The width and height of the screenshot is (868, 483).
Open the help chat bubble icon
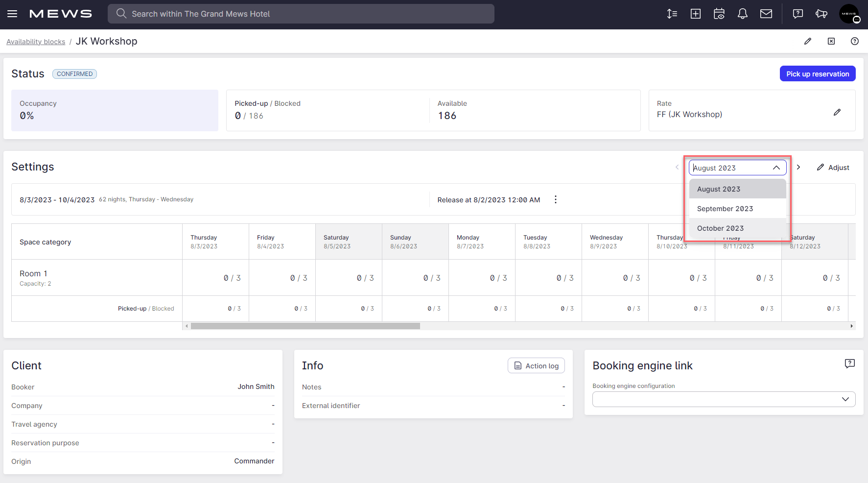(798, 14)
